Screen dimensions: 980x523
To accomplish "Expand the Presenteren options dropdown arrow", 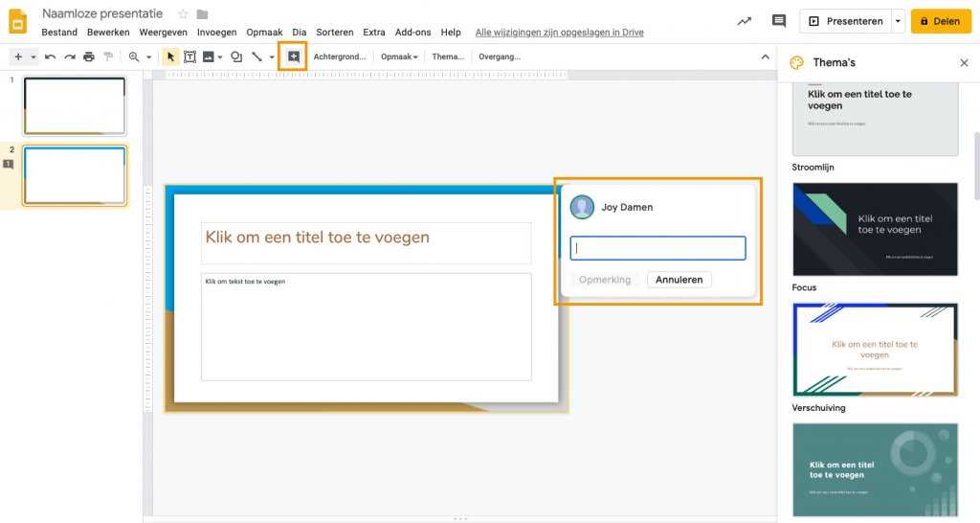I will [x=898, y=21].
